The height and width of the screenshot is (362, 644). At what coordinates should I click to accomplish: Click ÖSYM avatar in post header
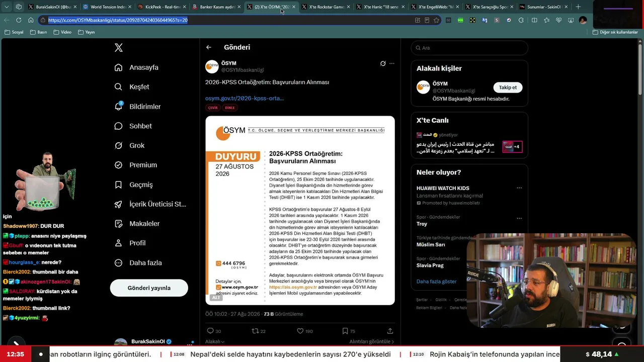click(212, 66)
